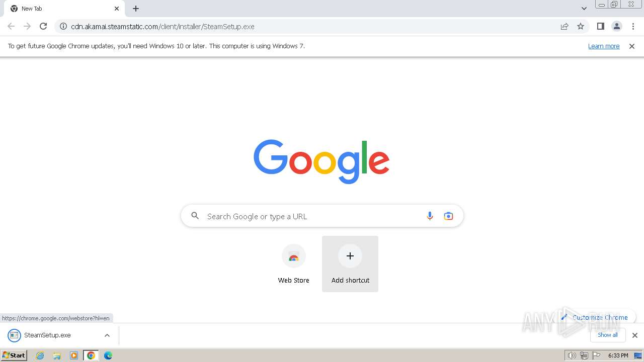Open Customize Chrome button

595,317
